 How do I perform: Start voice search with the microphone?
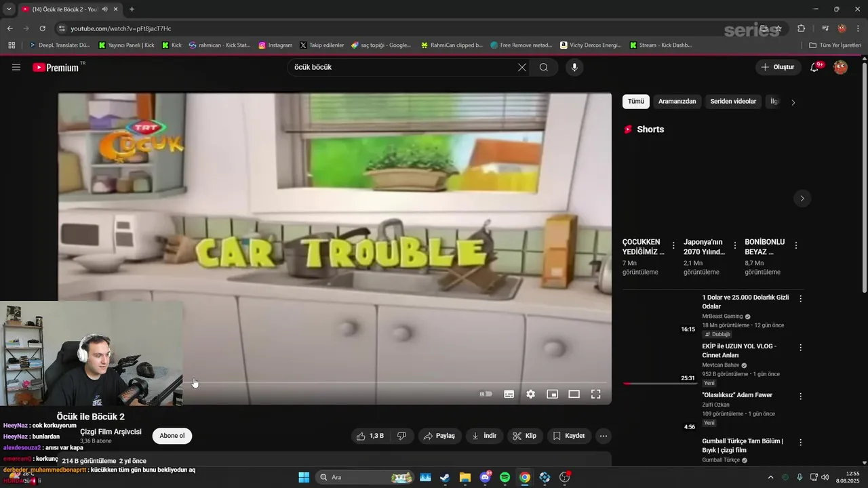pyautogui.click(x=574, y=67)
